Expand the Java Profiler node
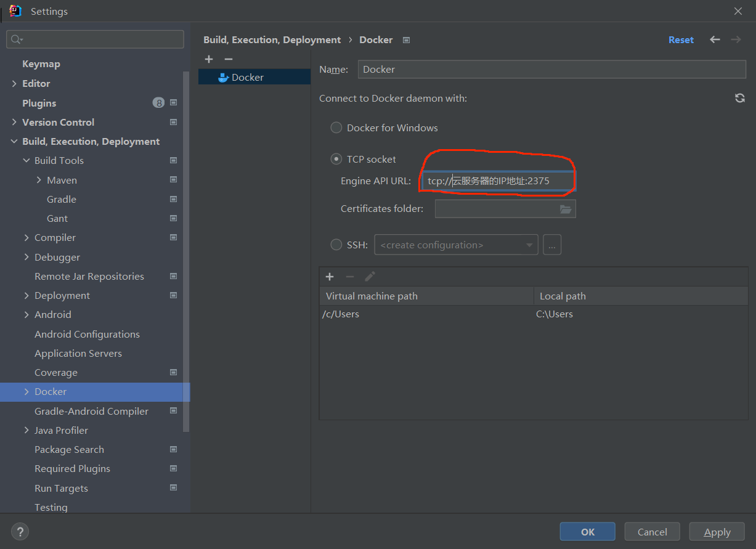Screen dimensions: 756x549 pos(26,430)
